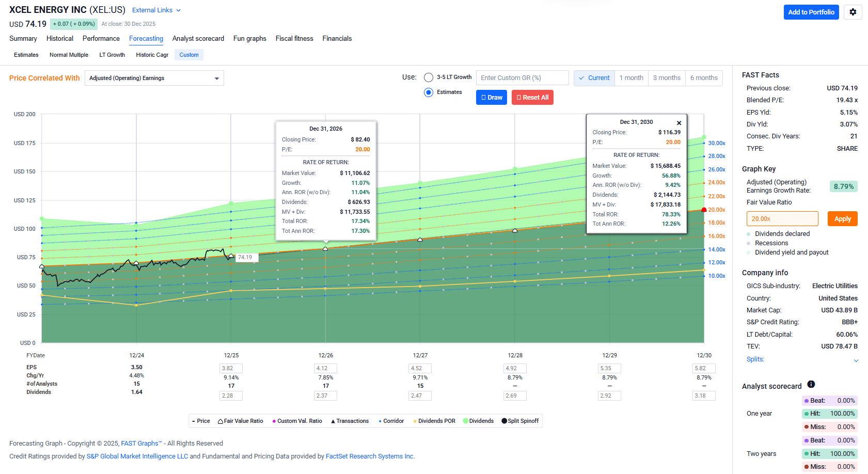Expand the Splits section

(856, 360)
